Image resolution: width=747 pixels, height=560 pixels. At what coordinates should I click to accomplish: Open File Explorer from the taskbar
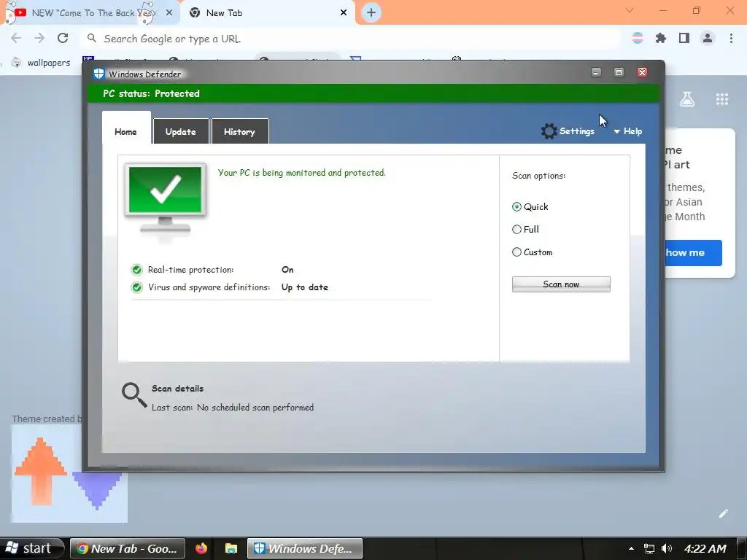[x=231, y=548]
